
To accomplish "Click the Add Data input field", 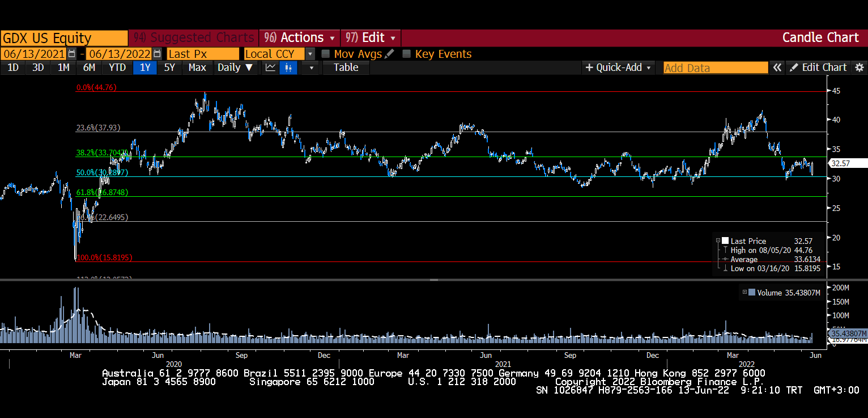I will 716,67.
